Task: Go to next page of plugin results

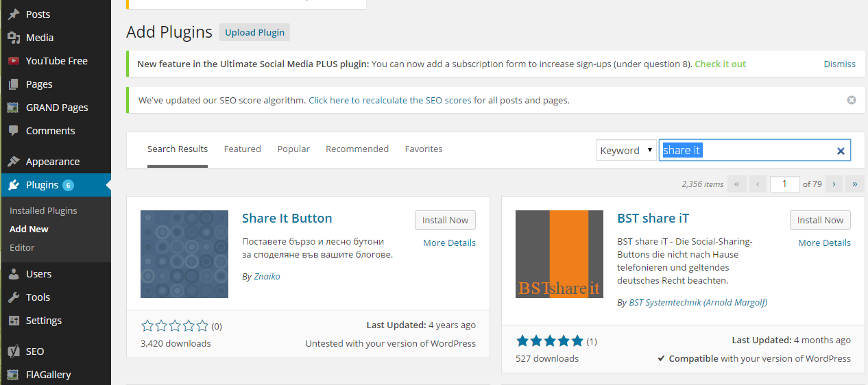Action: (x=834, y=184)
